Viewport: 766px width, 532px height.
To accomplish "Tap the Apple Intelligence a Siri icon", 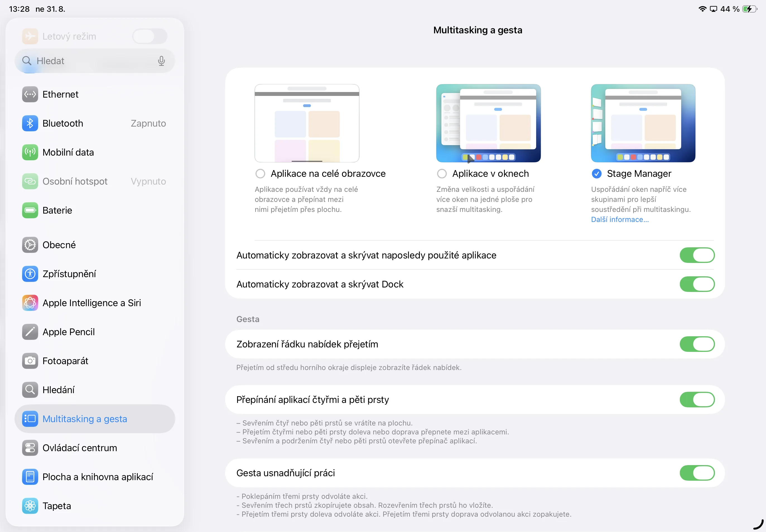I will click(30, 303).
